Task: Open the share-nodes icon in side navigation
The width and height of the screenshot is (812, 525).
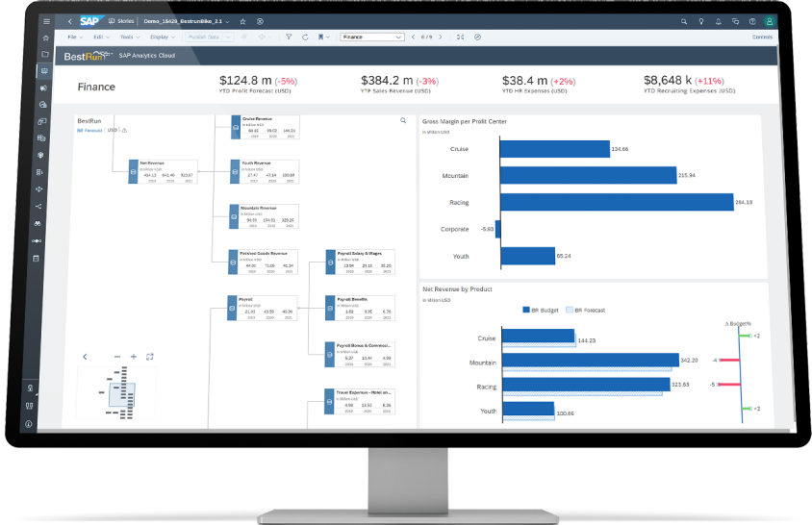Action: pyautogui.click(x=38, y=206)
